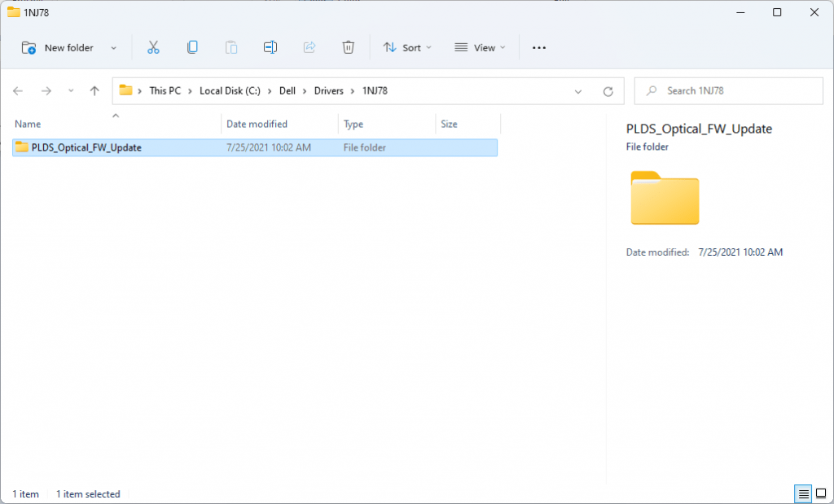The width and height of the screenshot is (834, 504).
Task: Click the Refresh icon beside address bar
Action: [x=608, y=91]
